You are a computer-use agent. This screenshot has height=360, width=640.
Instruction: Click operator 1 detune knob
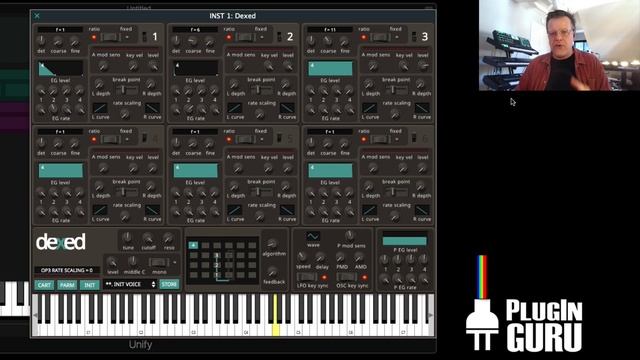[41, 41]
